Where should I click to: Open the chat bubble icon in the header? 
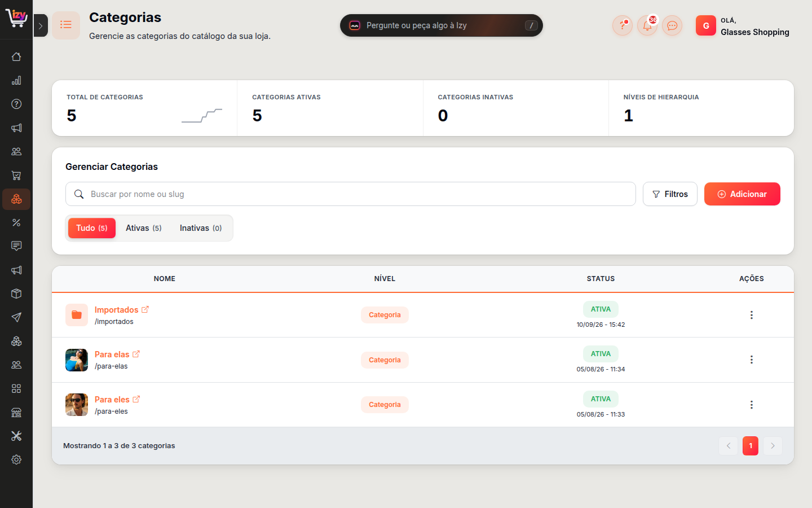click(x=672, y=25)
